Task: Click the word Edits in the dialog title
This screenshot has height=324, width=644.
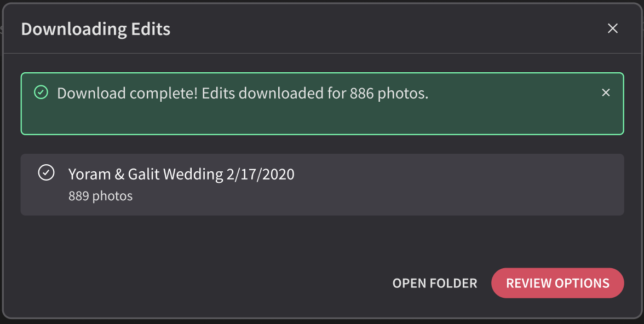Action: (150, 29)
